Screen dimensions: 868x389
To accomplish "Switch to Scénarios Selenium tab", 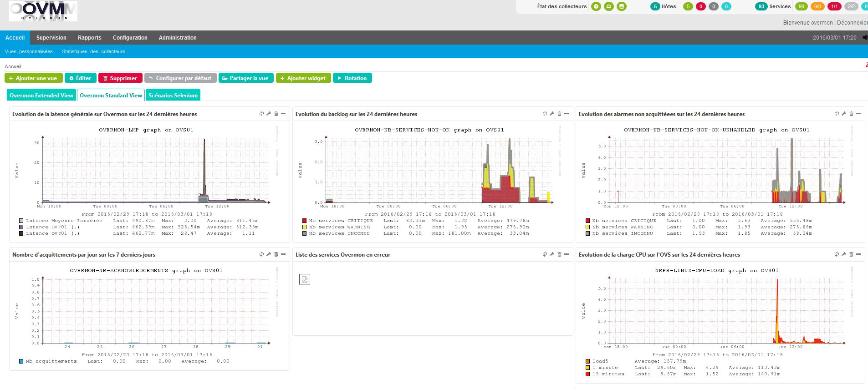I will pyautogui.click(x=173, y=96).
